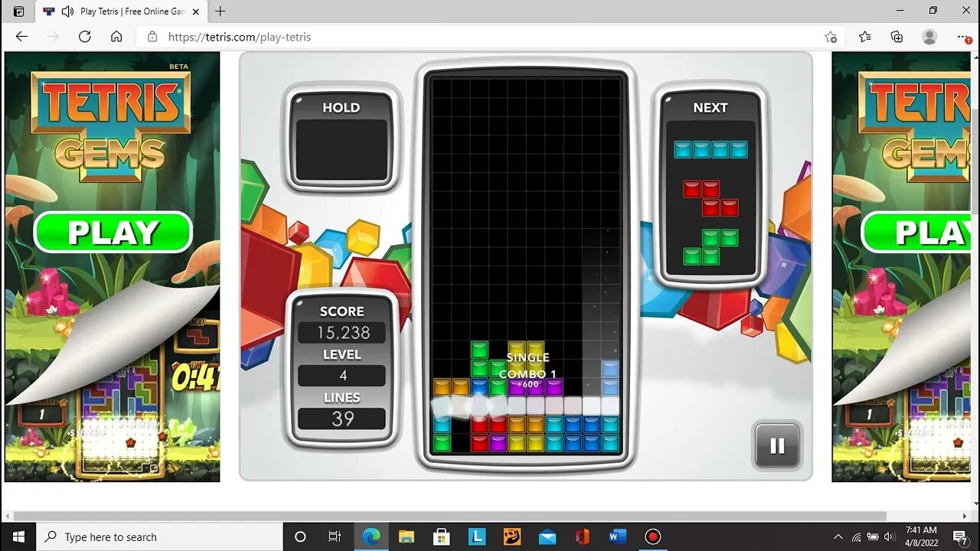Click the taskbar search box
The height and width of the screenshot is (551, 980).
(x=160, y=536)
